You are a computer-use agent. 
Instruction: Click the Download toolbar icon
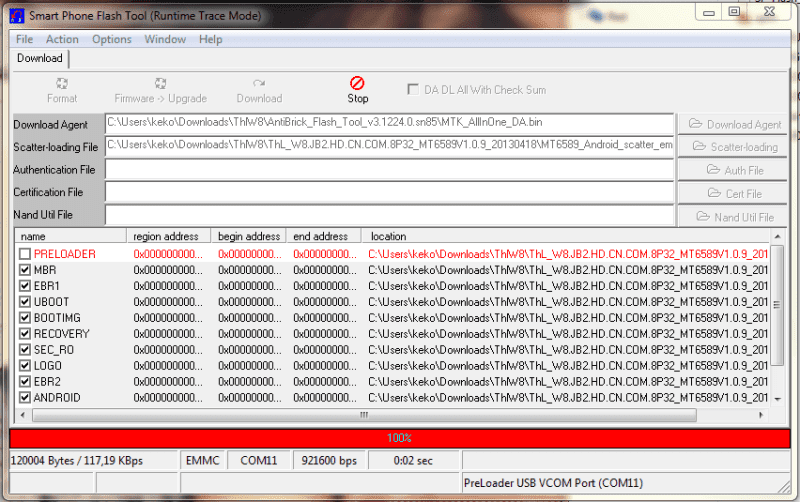259,84
